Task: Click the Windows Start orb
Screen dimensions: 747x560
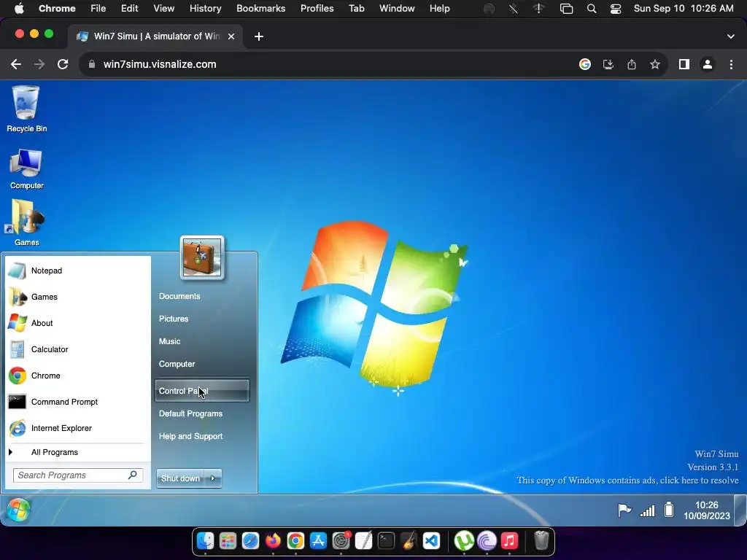Action: point(18,510)
